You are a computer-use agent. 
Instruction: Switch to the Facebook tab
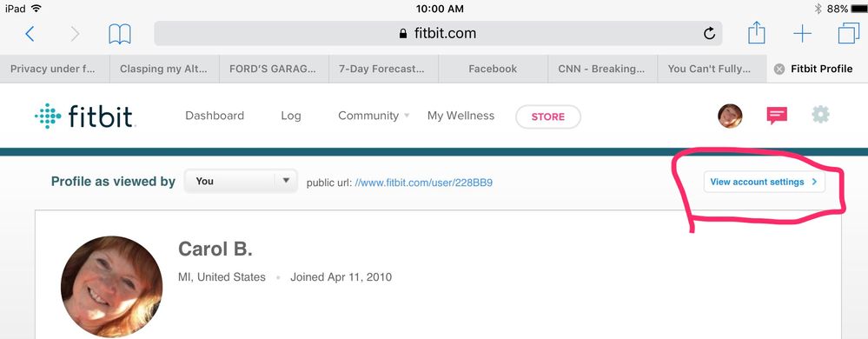[493, 69]
